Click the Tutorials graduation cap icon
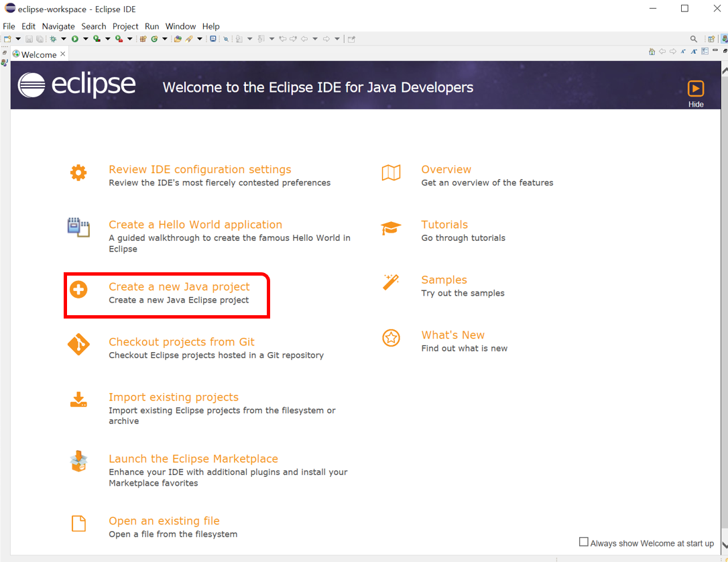 391,228
